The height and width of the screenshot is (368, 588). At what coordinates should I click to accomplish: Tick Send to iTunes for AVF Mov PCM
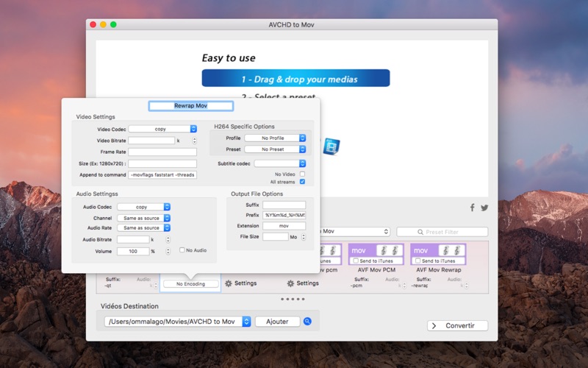pyautogui.click(x=356, y=261)
